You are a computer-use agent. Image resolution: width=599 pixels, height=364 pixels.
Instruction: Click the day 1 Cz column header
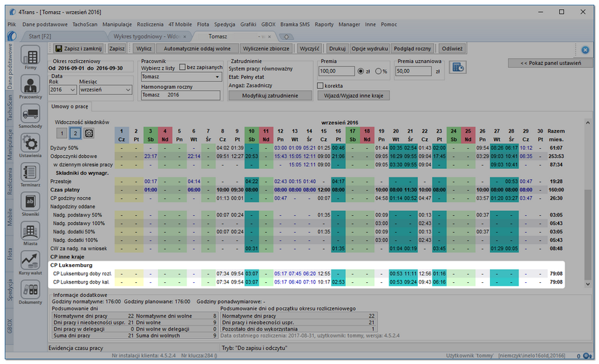(122, 136)
